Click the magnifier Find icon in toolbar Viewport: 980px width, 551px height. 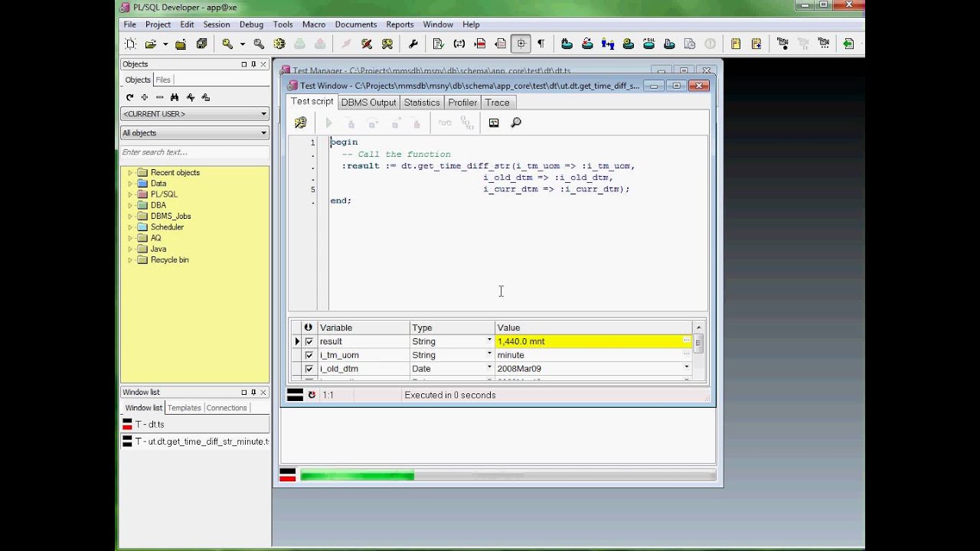[259, 44]
